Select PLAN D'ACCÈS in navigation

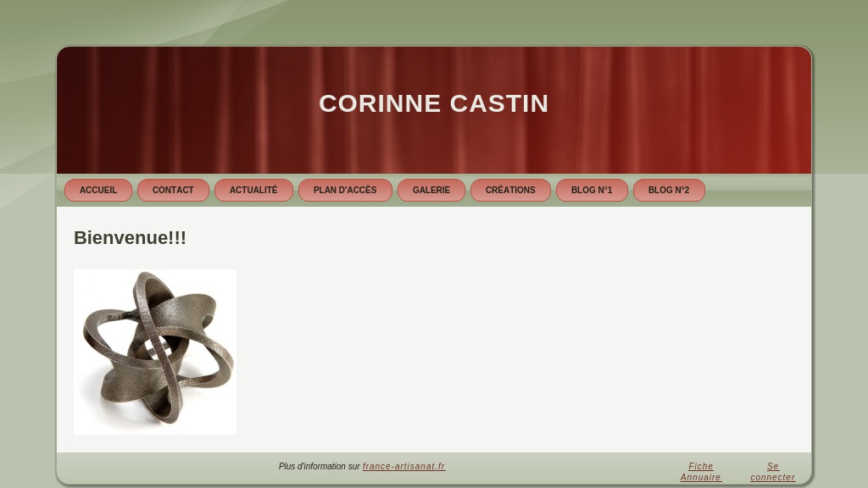[x=345, y=190]
